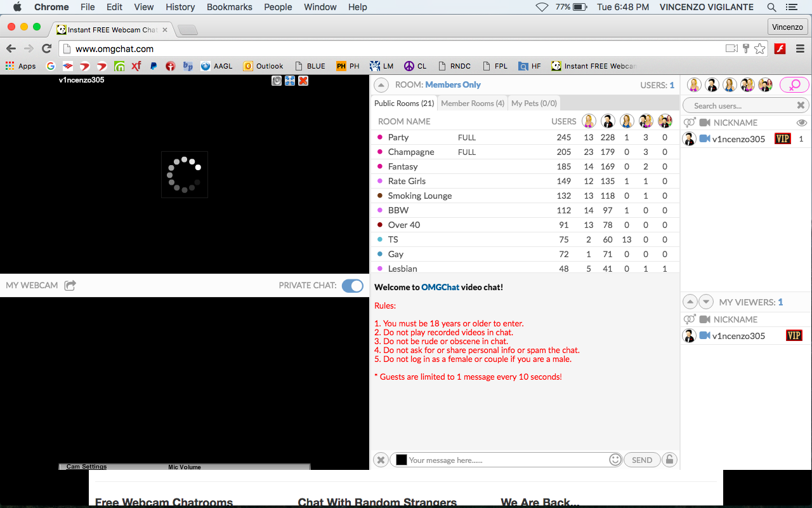Filter users by blonde female avatar above search
Viewport: 812px width, 508px height.
point(695,85)
